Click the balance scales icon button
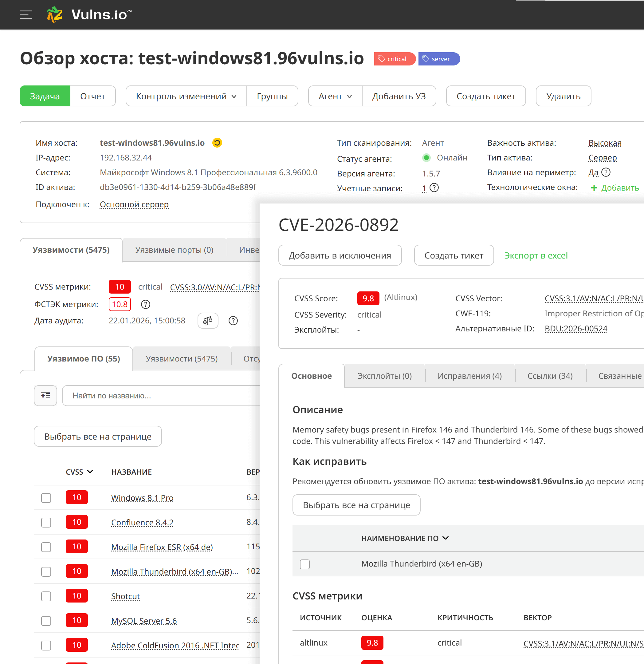Screen dimensions: 644x664 coord(208,321)
